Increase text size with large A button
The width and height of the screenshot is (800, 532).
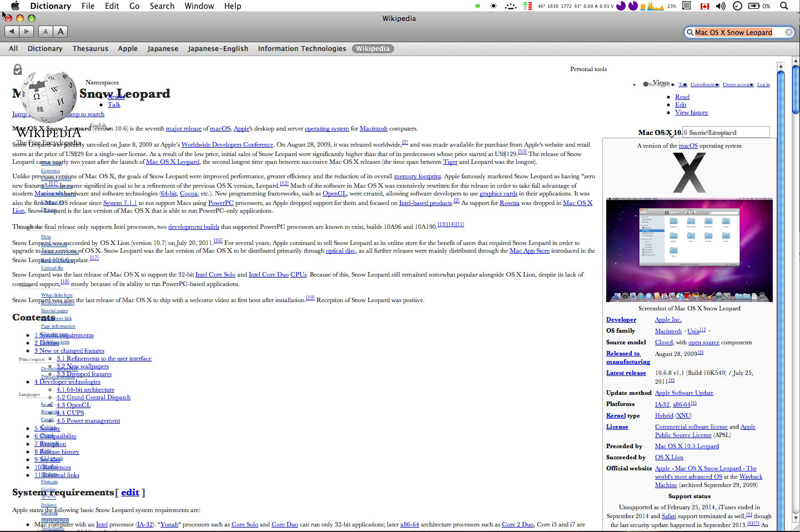tap(61, 32)
